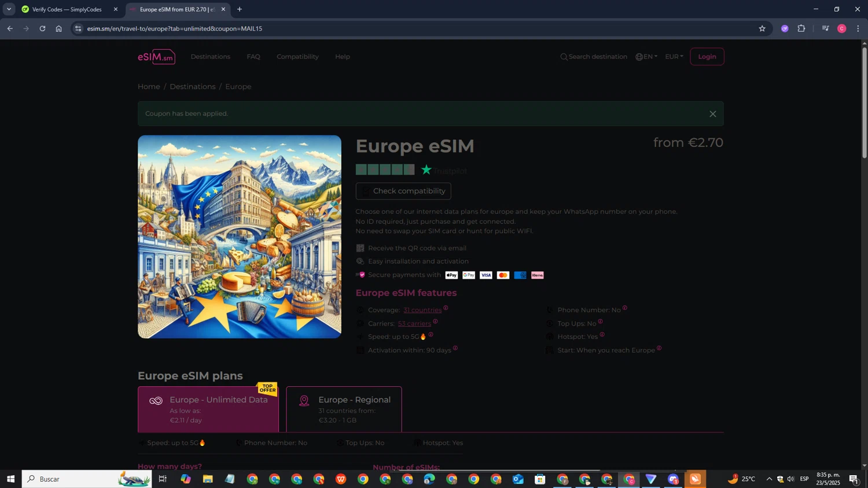
Task: Click info icon beside Top Ups: No
Action: click(x=601, y=321)
